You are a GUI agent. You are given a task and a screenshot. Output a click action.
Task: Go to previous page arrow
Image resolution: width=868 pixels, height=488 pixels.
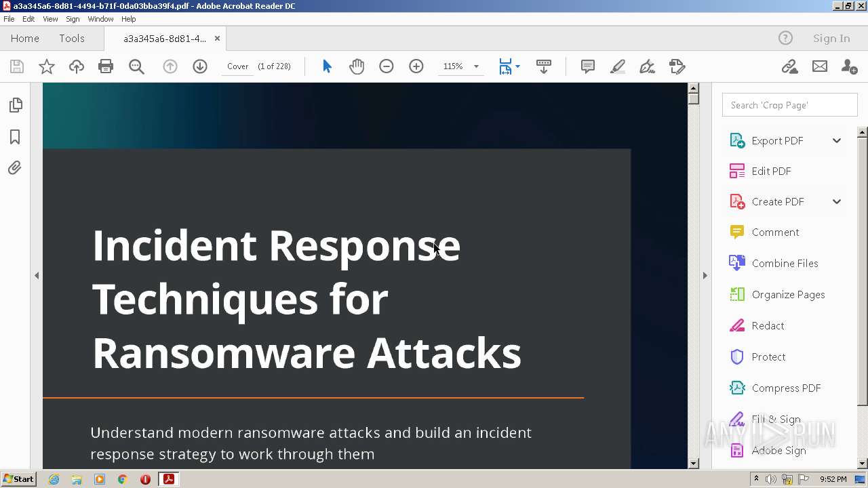point(170,66)
